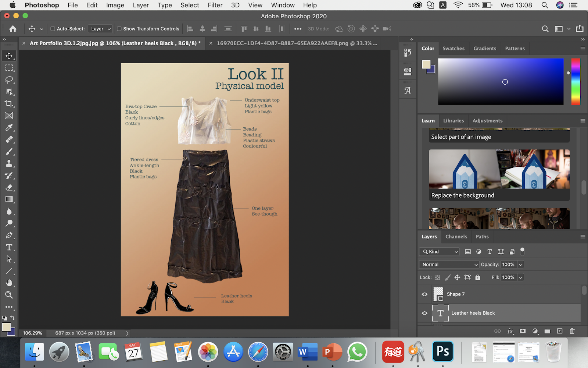Expand the layer Opacity dropdown arrow

(520, 265)
